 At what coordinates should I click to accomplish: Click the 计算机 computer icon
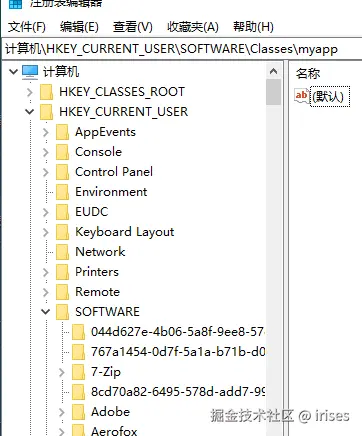click(30, 72)
